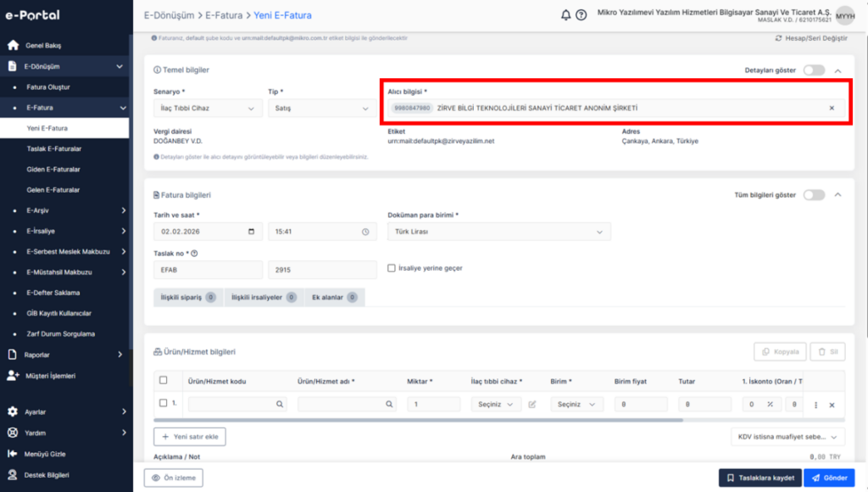868x492 pixels.
Task: Open the Doküman para birimi dropdown
Action: tap(499, 232)
